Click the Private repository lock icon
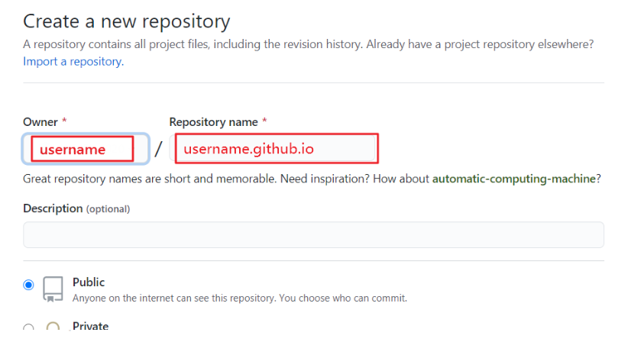The height and width of the screenshot is (342, 644). click(x=53, y=329)
